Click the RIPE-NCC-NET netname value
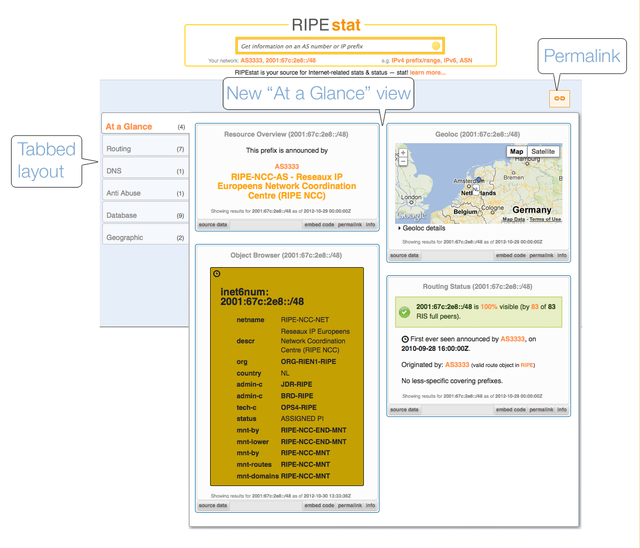640x548 pixels. point(304,320)
